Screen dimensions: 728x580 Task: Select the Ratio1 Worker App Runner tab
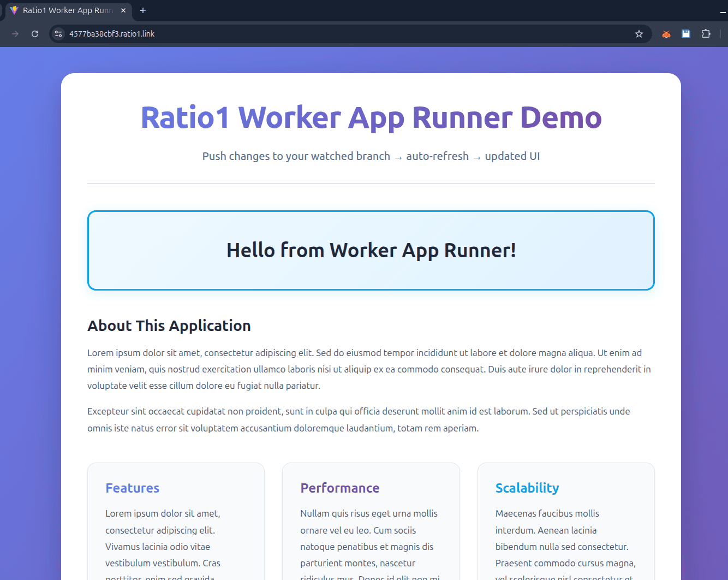click(x=68, y=10)
